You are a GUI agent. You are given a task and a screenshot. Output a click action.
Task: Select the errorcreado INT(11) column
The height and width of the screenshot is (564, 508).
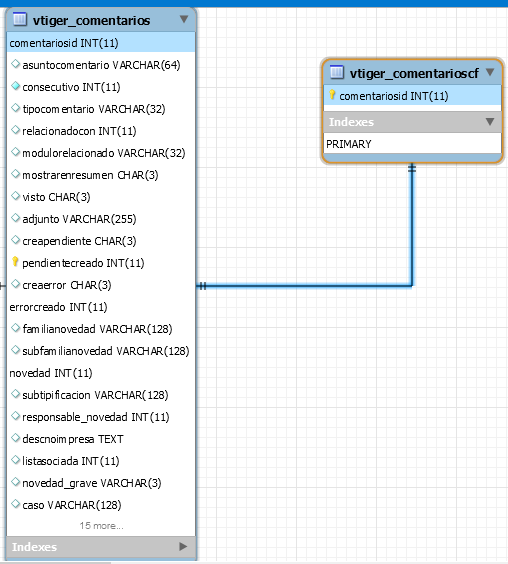(x=101, y=307)
